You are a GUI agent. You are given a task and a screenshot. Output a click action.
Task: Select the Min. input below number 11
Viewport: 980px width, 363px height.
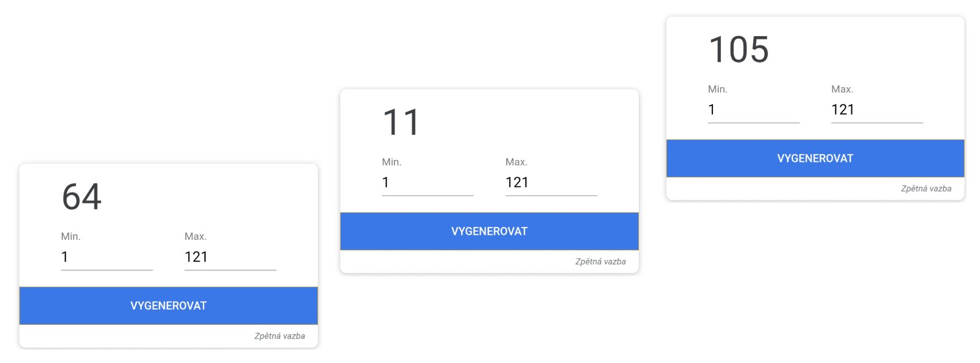click(x=428, y=183)
